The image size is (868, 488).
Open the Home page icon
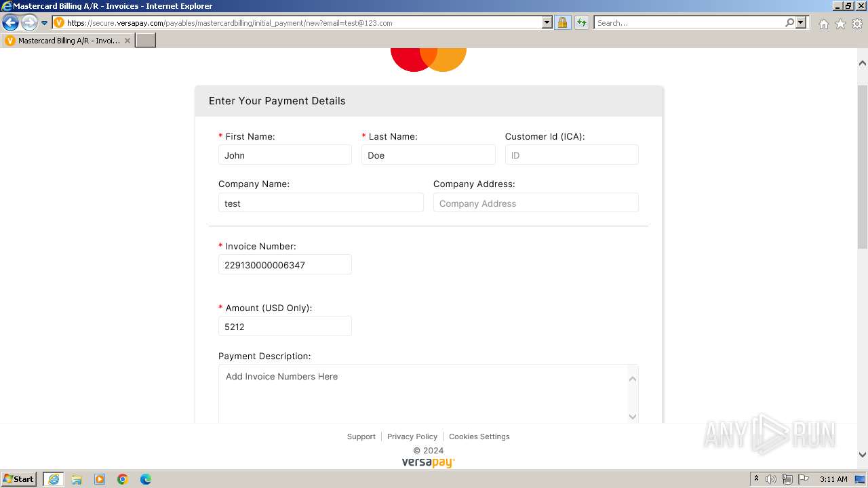point(823,24)
